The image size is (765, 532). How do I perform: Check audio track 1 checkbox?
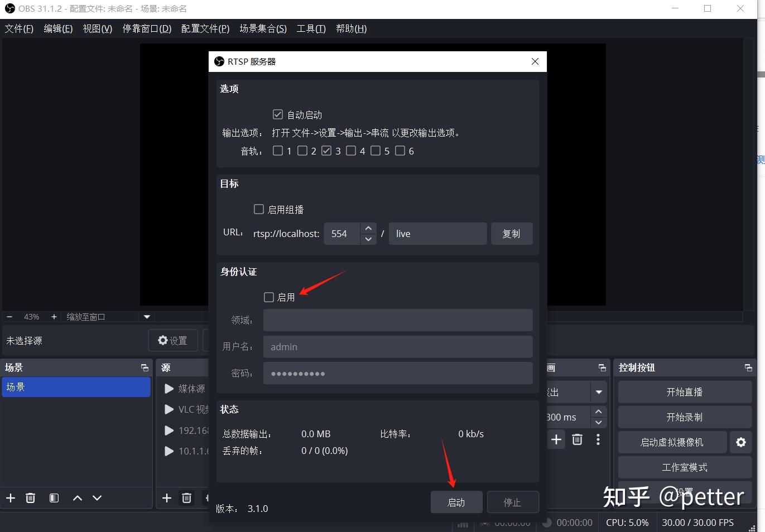277,150
